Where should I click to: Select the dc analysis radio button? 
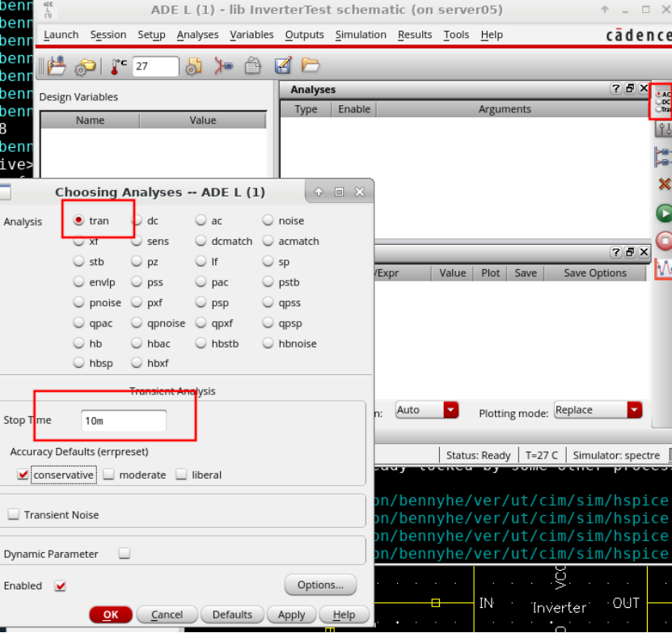(137, 221)
